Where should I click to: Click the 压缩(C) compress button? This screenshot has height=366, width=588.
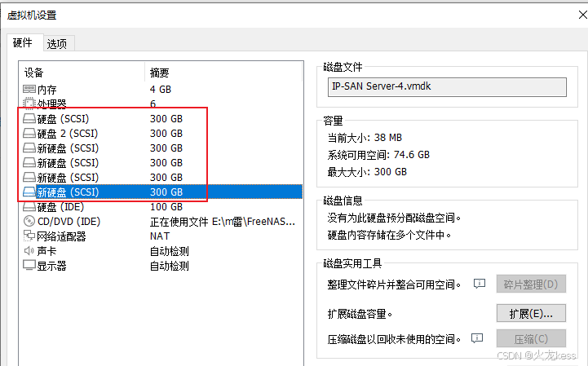tap(531, 339)
